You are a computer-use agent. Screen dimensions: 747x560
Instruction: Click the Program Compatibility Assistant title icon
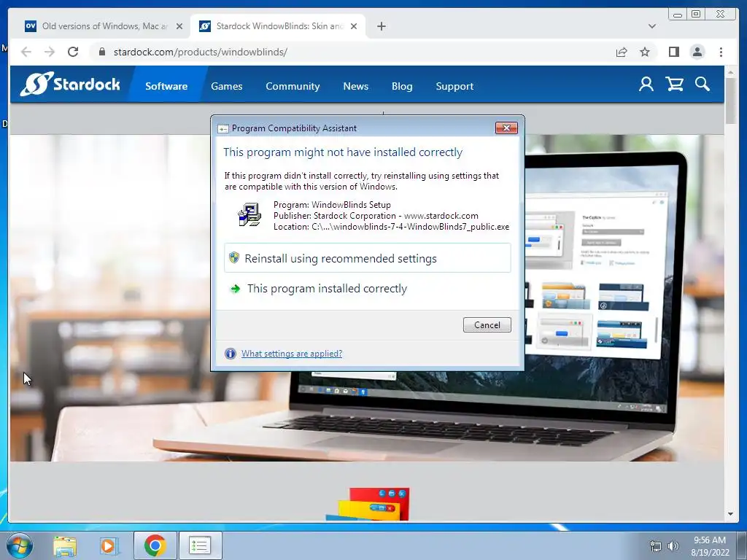223,128
